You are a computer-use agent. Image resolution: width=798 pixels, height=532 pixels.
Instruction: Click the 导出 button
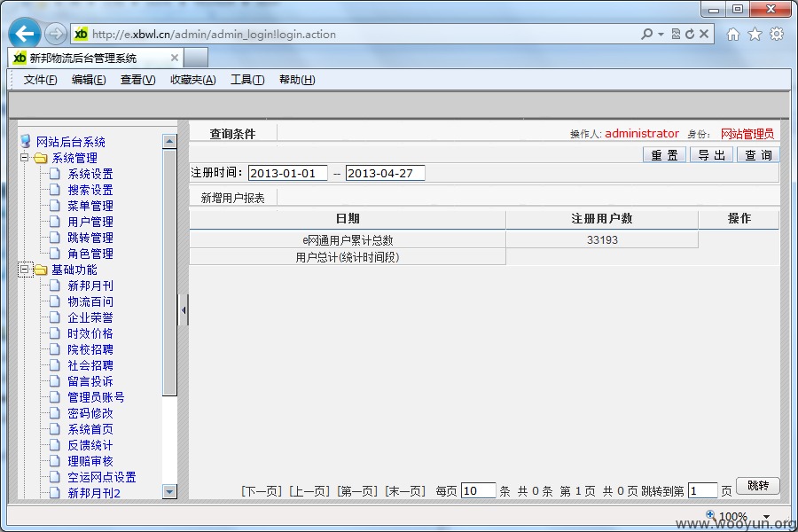pyautogui.click(x=711, y=155)
